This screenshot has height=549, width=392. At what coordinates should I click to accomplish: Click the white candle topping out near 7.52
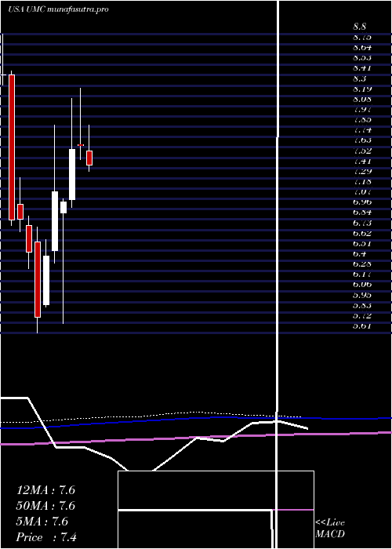(x=72, y=174)
